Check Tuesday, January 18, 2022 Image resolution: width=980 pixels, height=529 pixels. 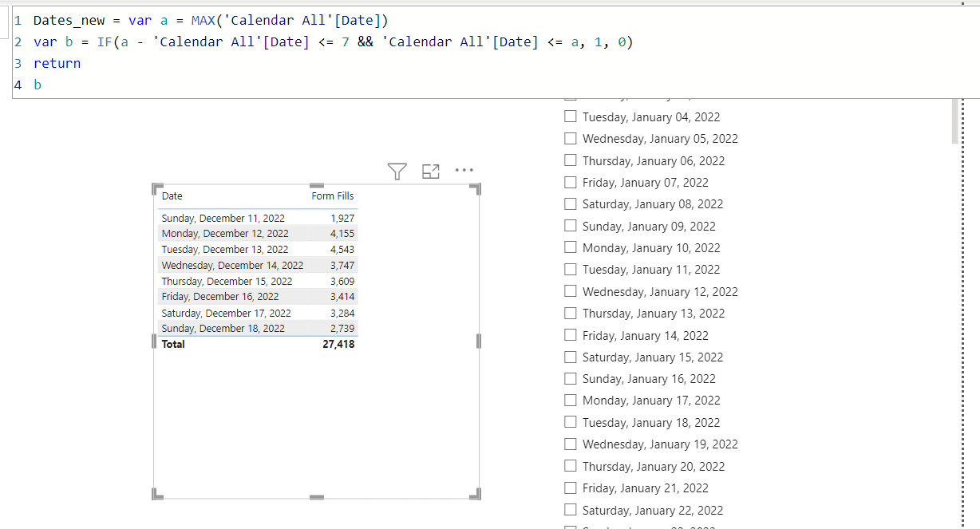[x=570, y=422]
